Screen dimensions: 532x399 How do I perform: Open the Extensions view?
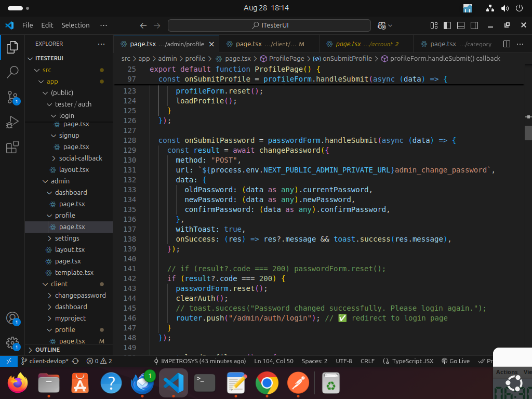pos(12,148)
